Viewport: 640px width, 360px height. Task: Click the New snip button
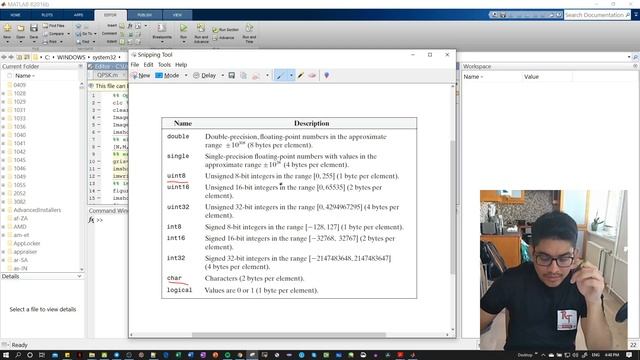point(140,76)
